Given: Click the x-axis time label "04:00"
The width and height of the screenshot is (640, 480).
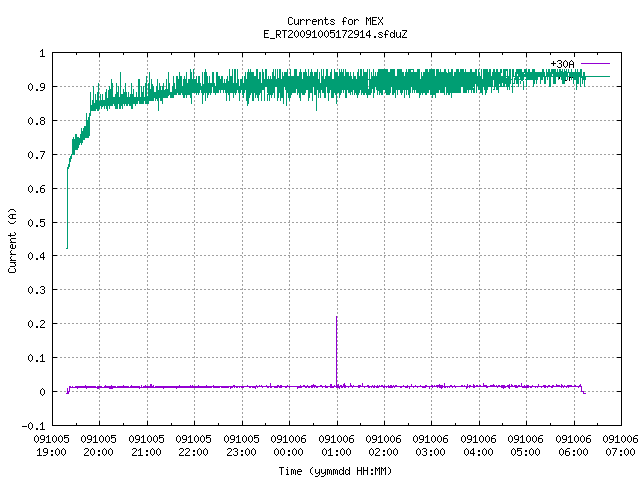Looking at the screenshot, I should (x=478, y=452).
